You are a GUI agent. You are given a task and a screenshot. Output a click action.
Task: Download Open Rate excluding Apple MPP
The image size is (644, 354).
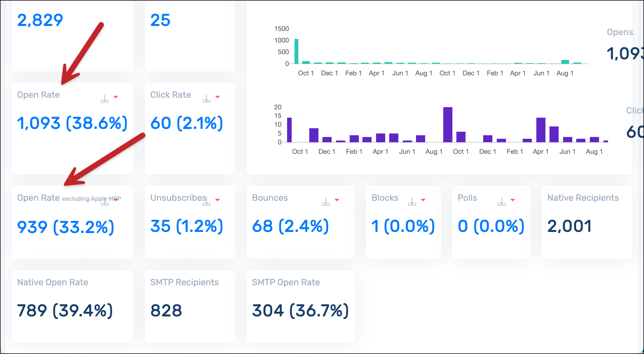[105, 202]
